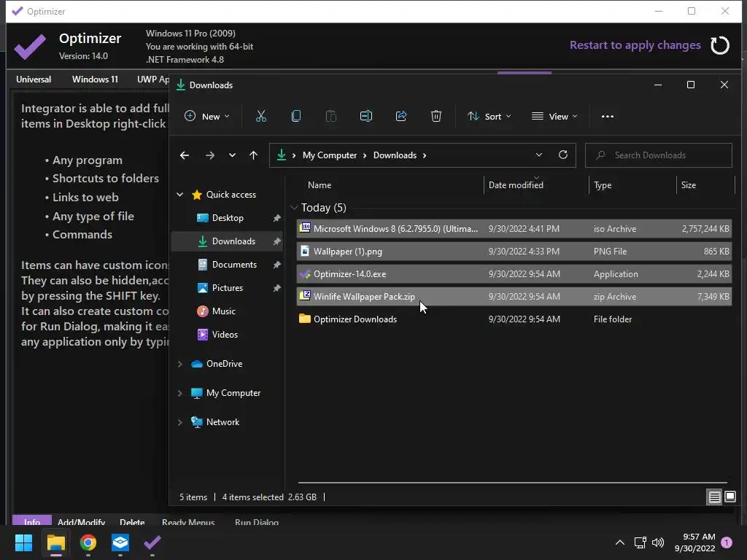Switch to details view layout icon
The image size is (747, 560).
715,497
